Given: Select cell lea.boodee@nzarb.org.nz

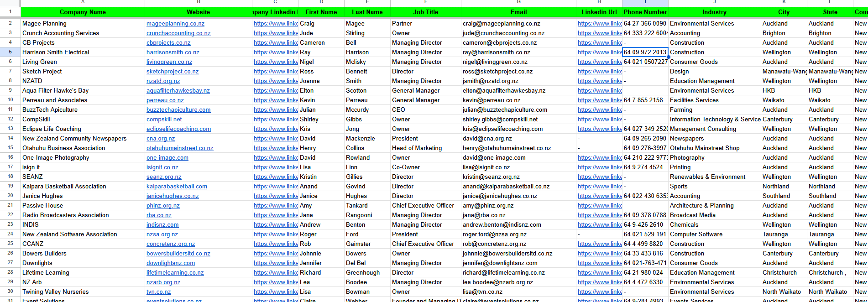Looking at the screenshot, I should [x=519, y=282].
